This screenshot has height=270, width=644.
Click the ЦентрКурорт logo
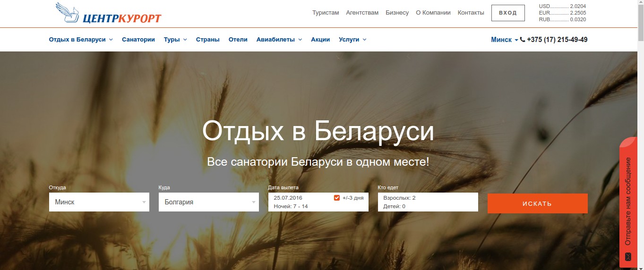coord(108,14)
